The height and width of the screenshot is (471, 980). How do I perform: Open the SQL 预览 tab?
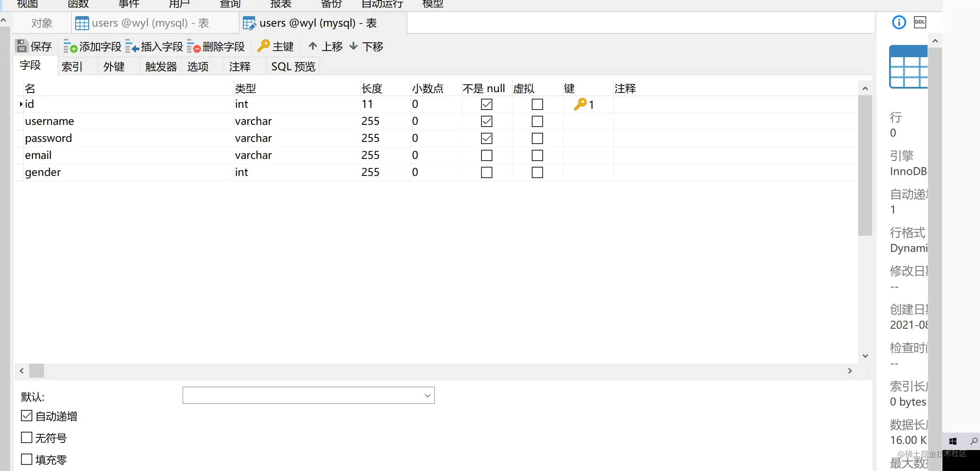click(293, 66)
